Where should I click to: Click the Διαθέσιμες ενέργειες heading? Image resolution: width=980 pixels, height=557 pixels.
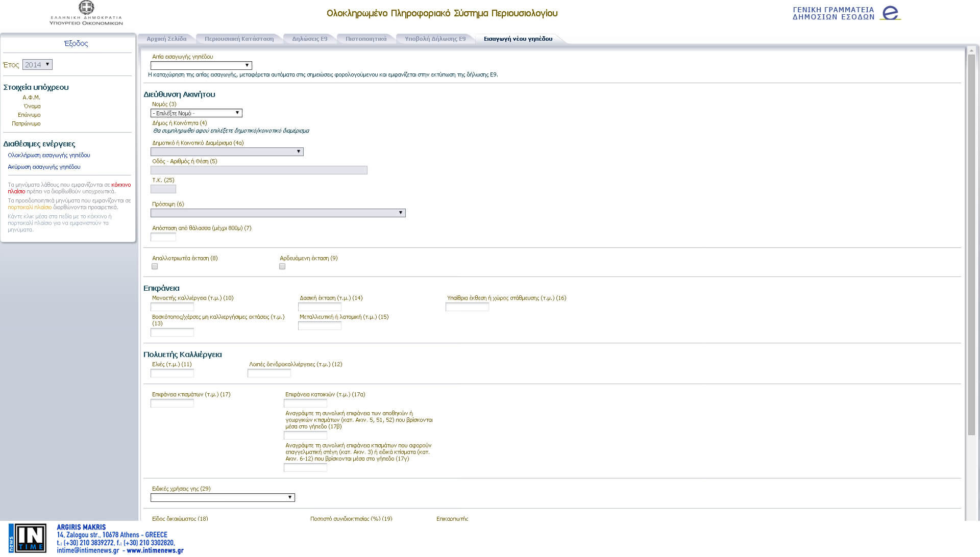[39, 144]
